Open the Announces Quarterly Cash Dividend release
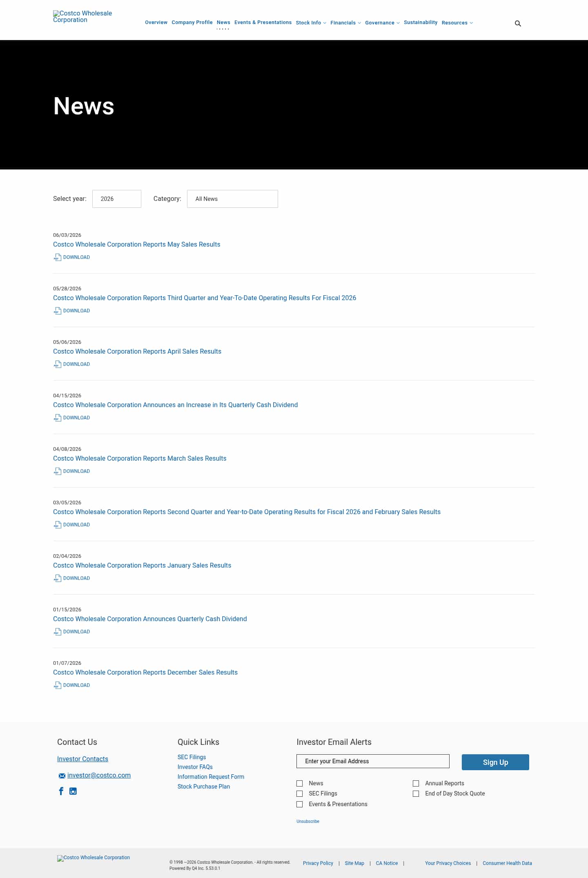 pyautogui.click(x=150, y=619)
